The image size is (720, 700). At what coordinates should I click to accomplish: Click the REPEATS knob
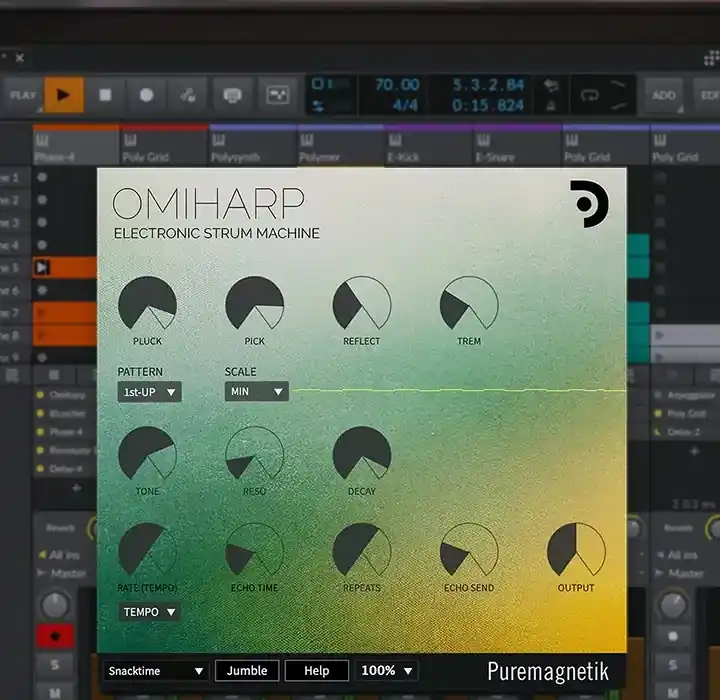(x=362, y=550)
